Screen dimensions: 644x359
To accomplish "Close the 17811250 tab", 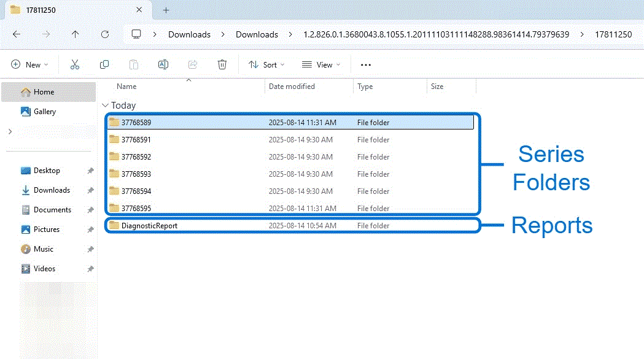I will tap(139, 10).
